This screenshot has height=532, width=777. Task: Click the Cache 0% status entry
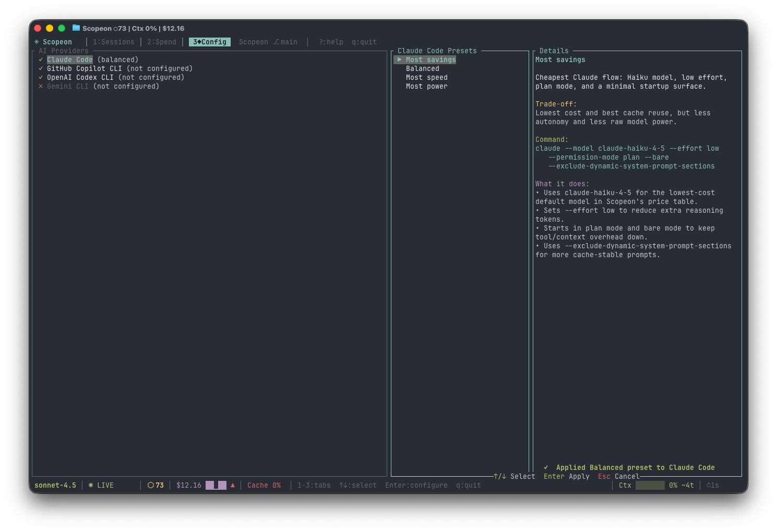click(264, 485)
